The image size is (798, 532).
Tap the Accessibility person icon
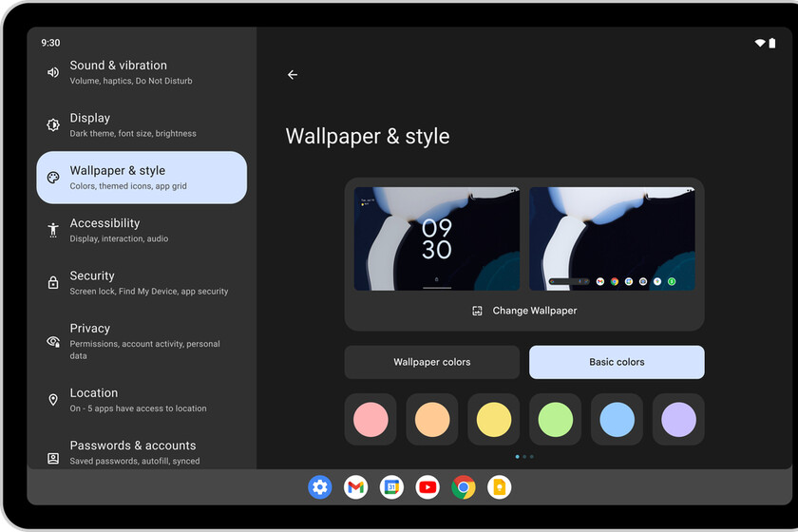53,230
